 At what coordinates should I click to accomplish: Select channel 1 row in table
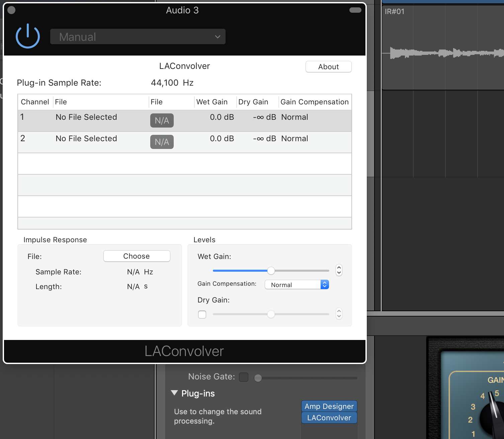tap(86, 120)
